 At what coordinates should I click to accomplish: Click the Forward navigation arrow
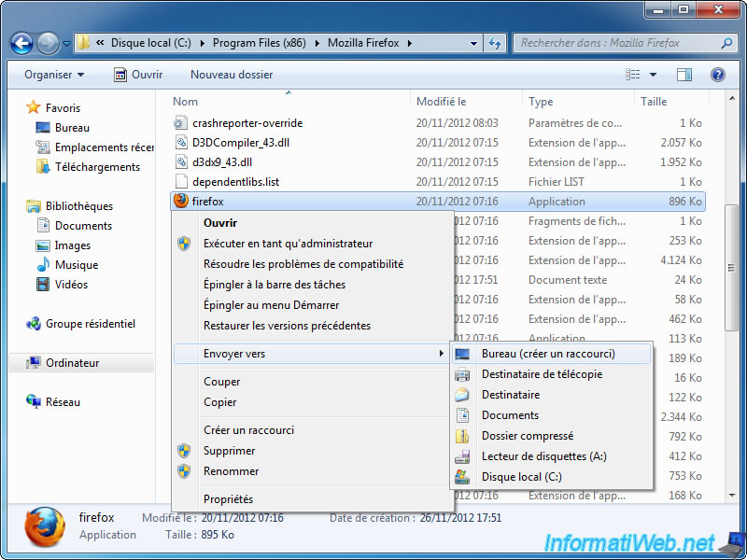coord(48,43)
